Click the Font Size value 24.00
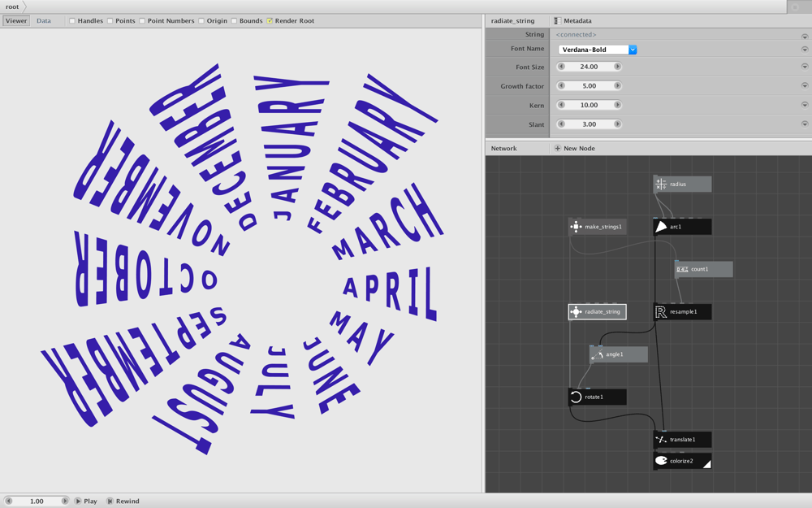 coord(589,67)
